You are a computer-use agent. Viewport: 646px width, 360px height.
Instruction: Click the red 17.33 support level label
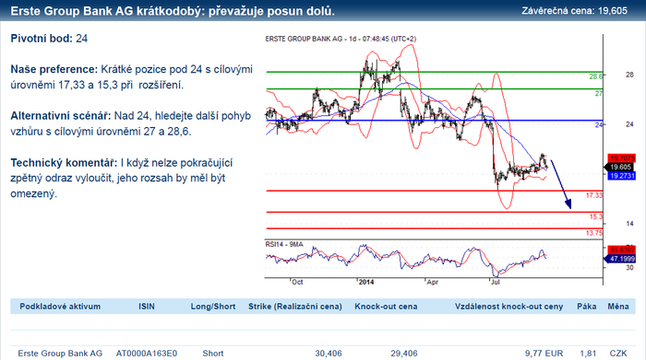point(594,195)
